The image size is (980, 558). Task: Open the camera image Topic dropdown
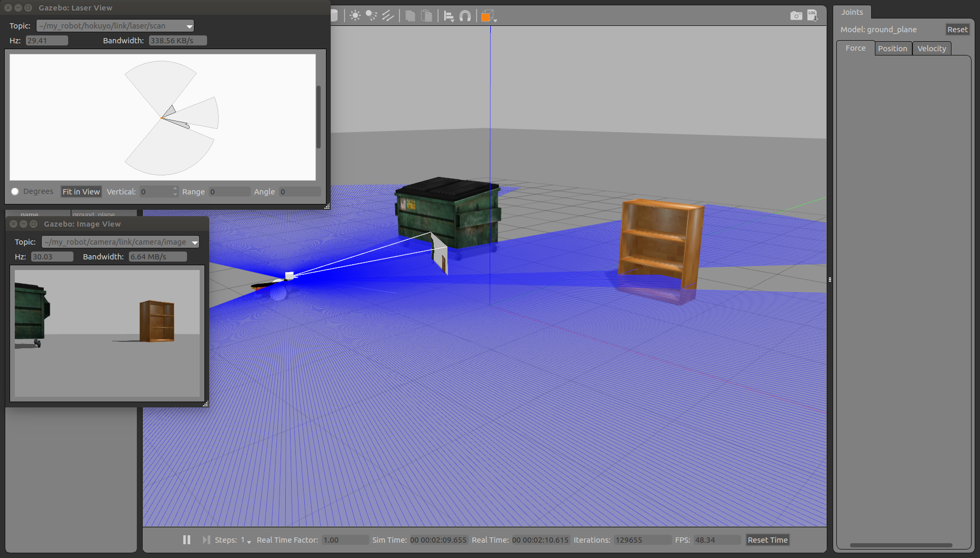coord(195,241)
